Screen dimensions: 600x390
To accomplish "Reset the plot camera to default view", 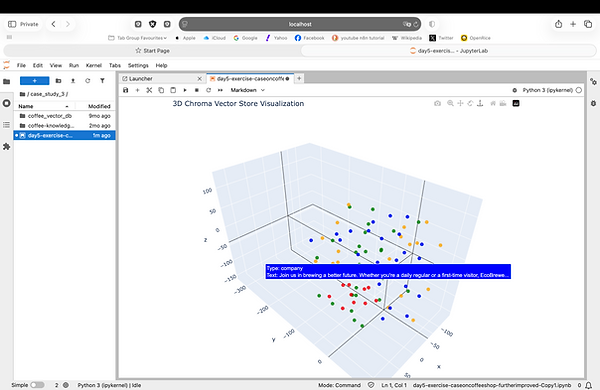I will [493, 103].
